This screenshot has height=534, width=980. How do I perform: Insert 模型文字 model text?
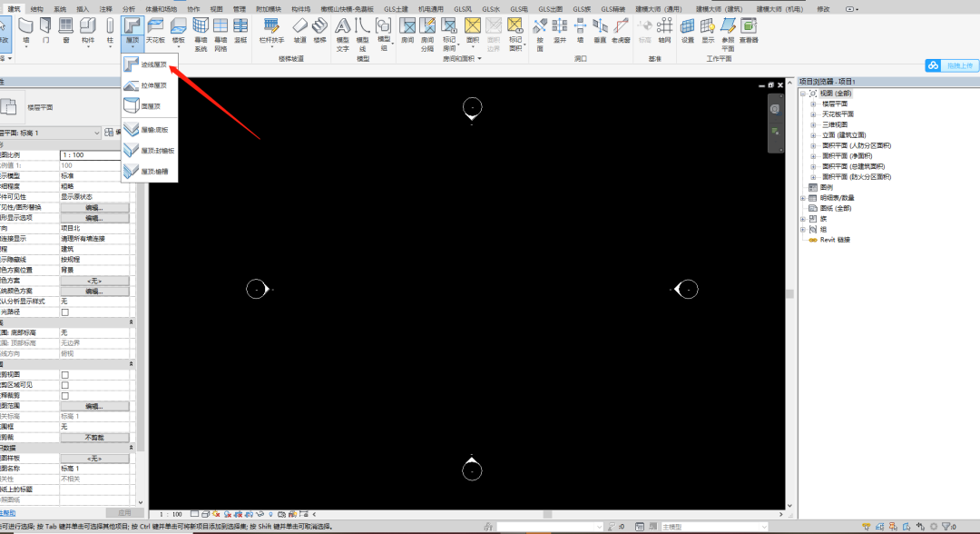(342, 35)
